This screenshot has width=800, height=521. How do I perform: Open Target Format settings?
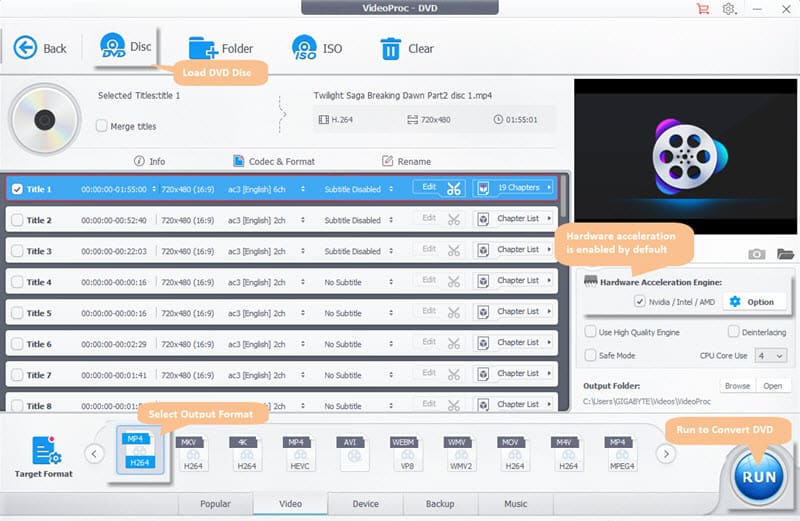43,457
